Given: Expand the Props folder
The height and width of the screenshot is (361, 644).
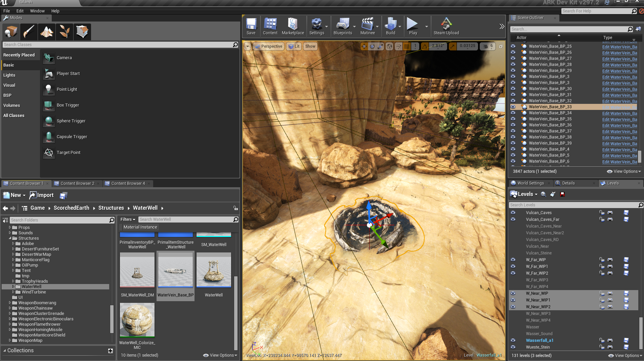Looking at the screenshot, I should tap(10, 228).
